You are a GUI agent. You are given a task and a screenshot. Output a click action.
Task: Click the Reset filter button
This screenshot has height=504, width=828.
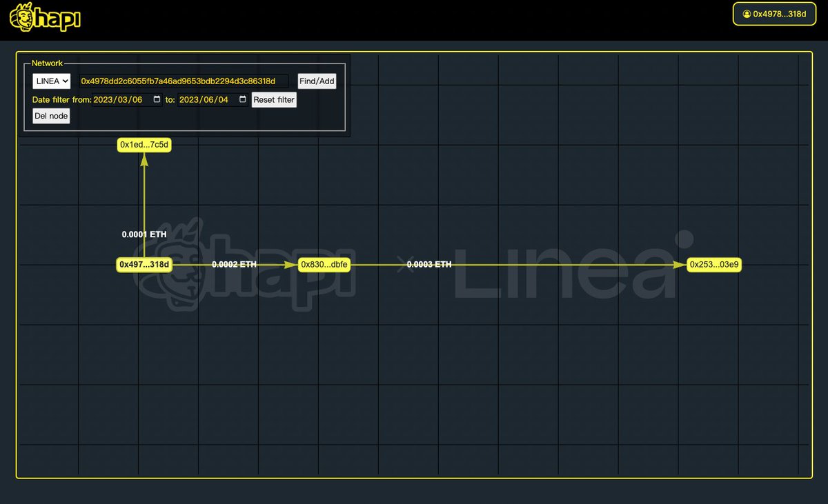click(x=274, y=100)
